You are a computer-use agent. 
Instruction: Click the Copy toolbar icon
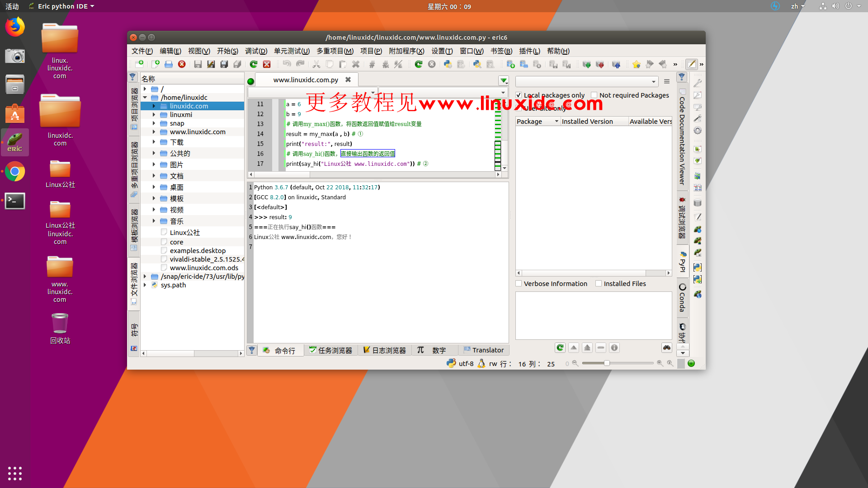point(330,64)
